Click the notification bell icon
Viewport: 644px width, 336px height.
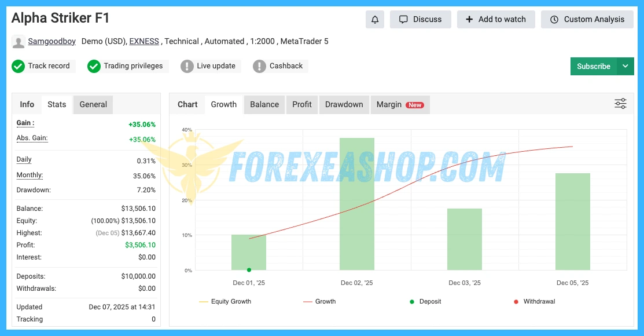(x=375, y=20)
